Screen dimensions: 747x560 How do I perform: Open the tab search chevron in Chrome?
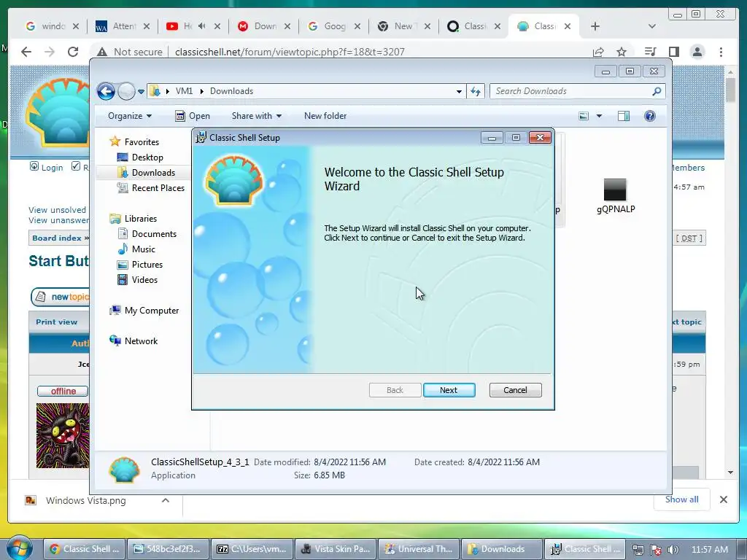pos(652,26)
